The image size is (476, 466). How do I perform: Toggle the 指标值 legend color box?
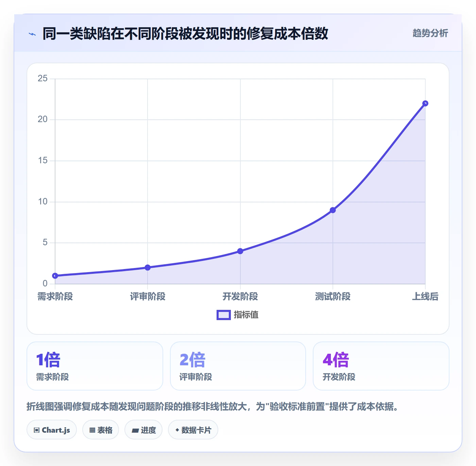click(x=224, y=315)
